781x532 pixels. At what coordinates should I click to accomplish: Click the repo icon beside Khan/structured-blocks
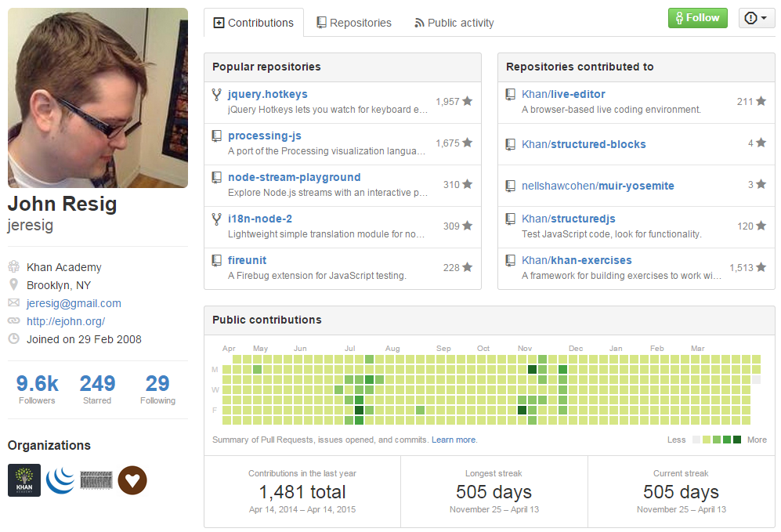point(511,144)
